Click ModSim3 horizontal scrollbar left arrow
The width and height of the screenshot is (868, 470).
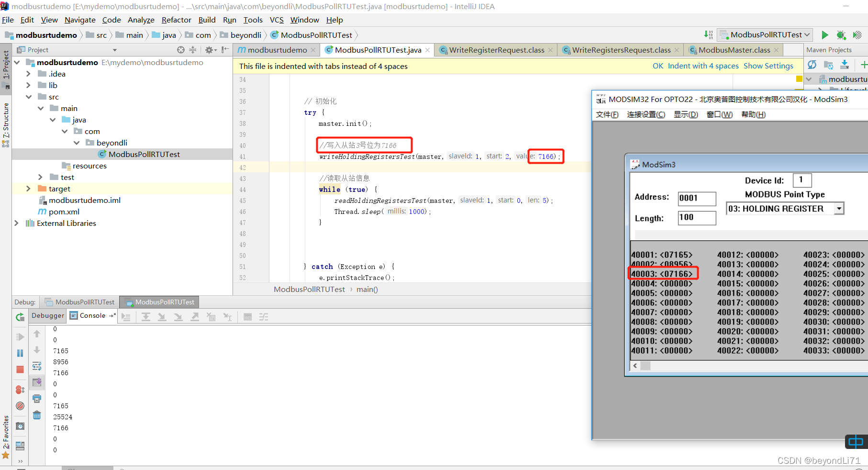pos(635,366)
